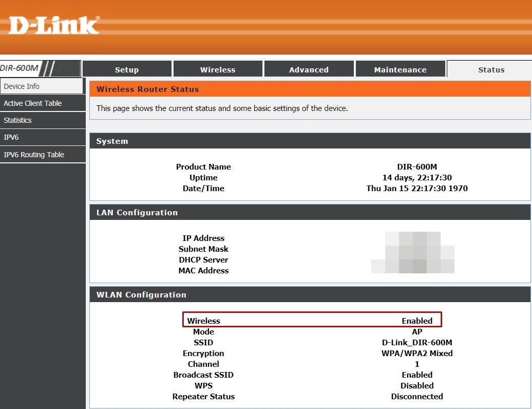Click the WPA/WPA2 Mixed value
Screen dimensions: 532x409
pyautogui.click(x=417, y=354)
